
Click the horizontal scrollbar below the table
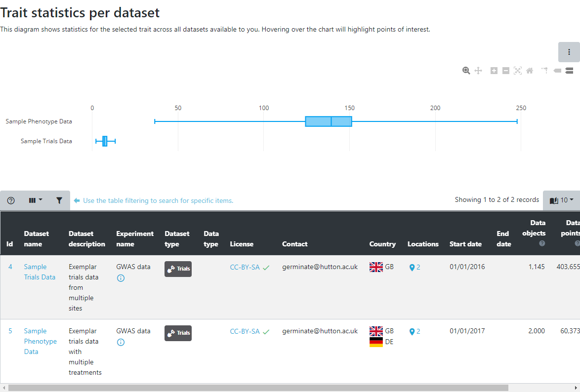click(x=257, y=388)
